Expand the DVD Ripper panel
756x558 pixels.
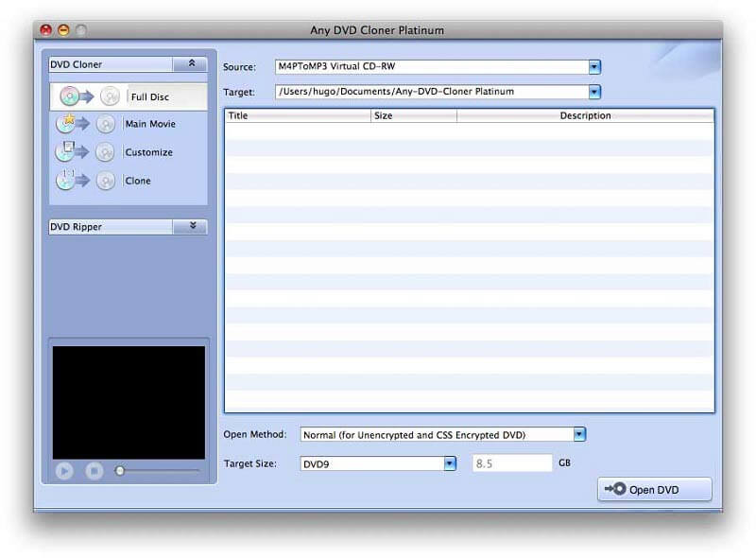pyautogui.click(x=193, y=227)
